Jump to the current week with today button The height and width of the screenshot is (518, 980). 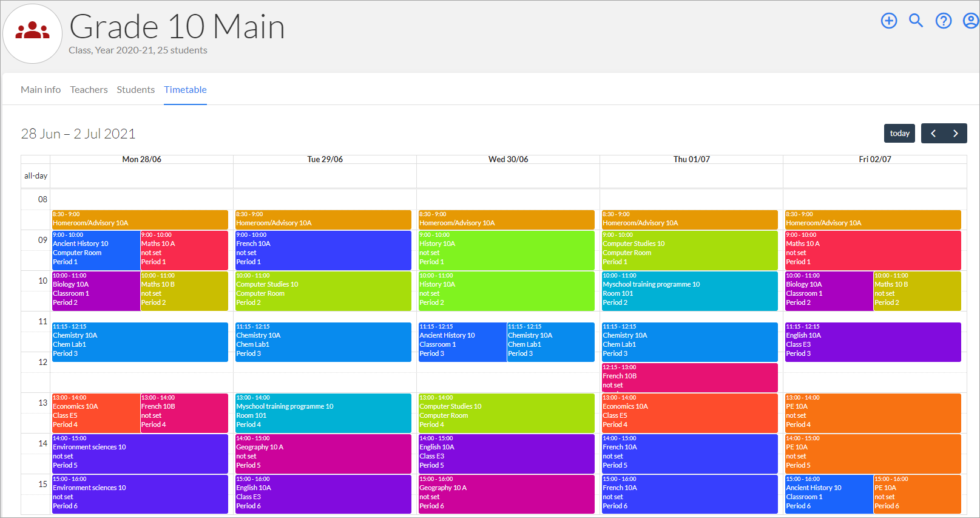coord(899,134)
